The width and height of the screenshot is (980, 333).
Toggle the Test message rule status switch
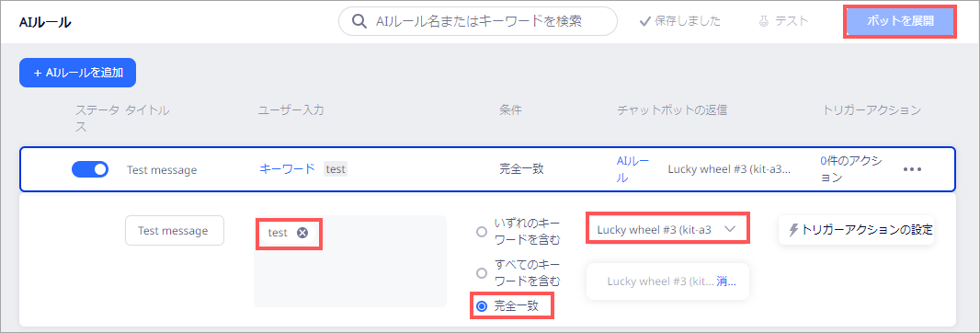(90, 169)
